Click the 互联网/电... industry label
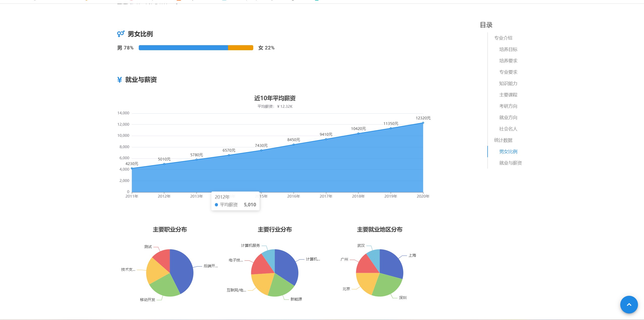This screenshot has width=644, height=320. point(236,290)
